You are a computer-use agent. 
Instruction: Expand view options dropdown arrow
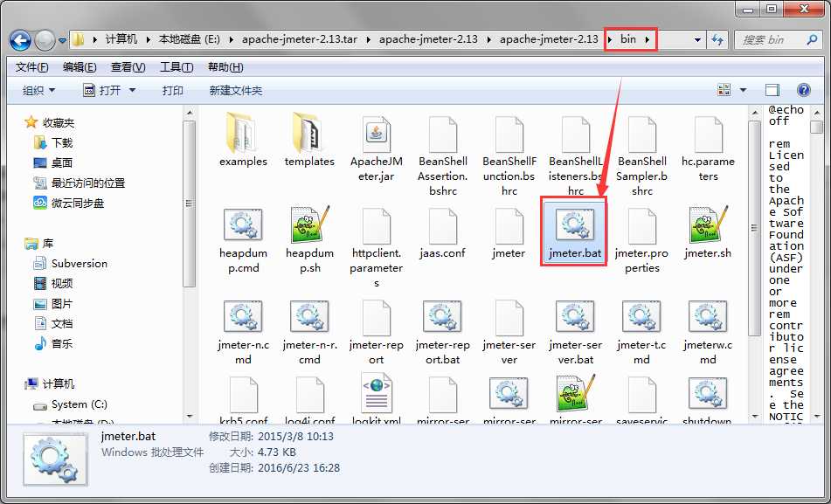743,90
